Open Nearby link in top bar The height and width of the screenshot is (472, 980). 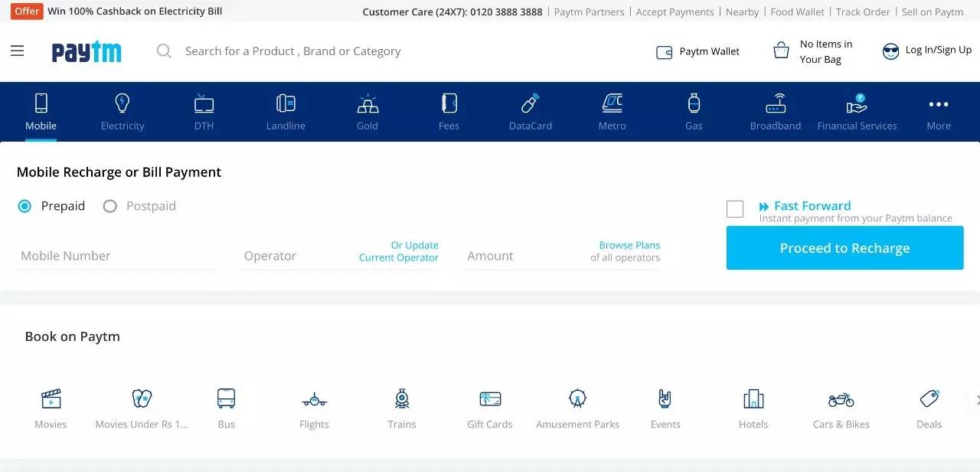(743, 11)
